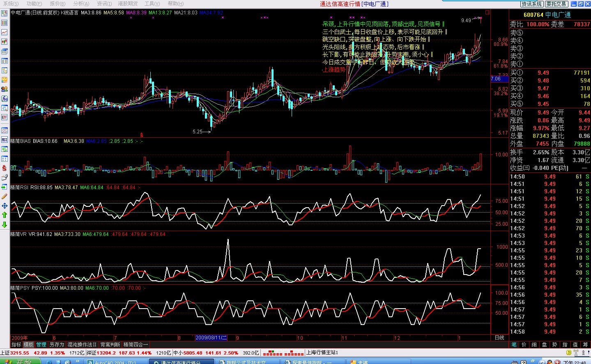
Task: Click the red line trend chart icon
Action: 5,32
